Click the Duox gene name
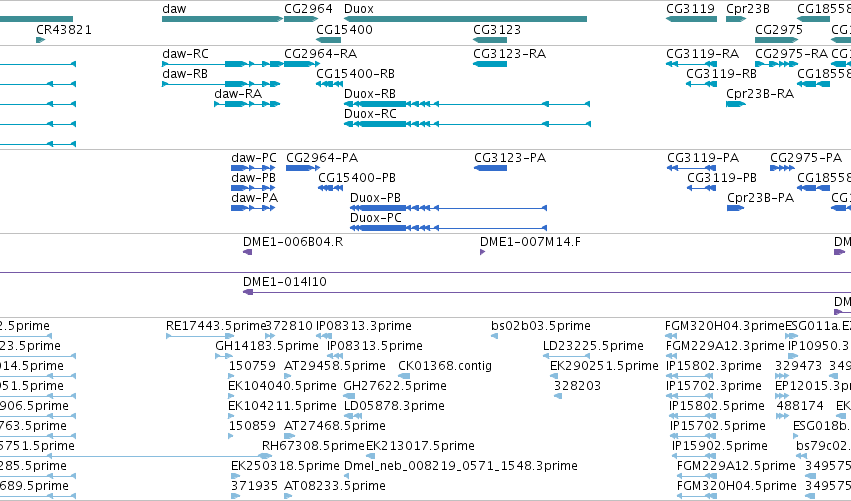This screenshot has width=851, height=501. [x=359, y=9]
